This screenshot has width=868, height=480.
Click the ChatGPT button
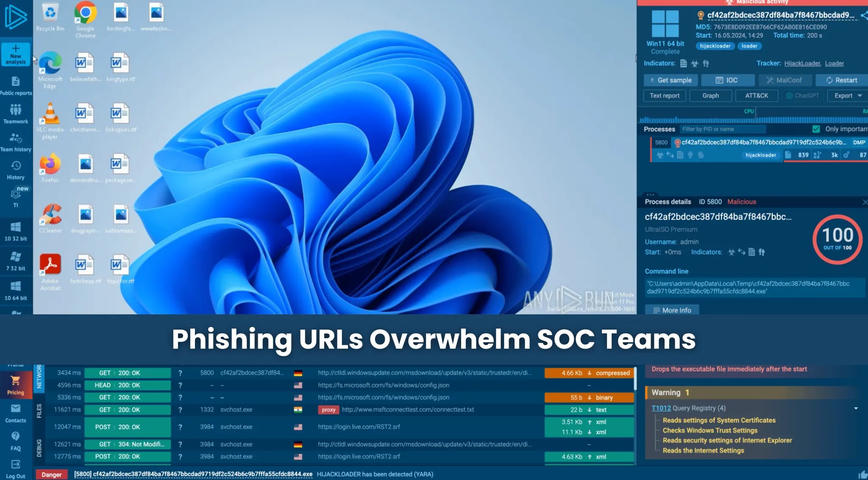[x=802, y=96]
